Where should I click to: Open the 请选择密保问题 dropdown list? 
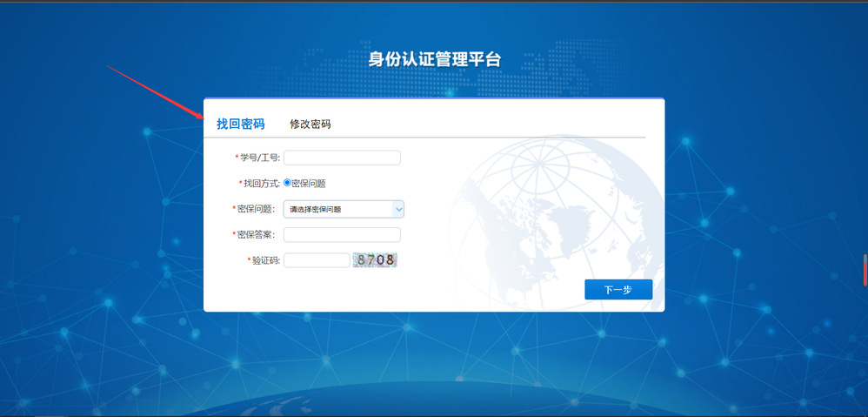pyautogui.click(x=340, y=209)
